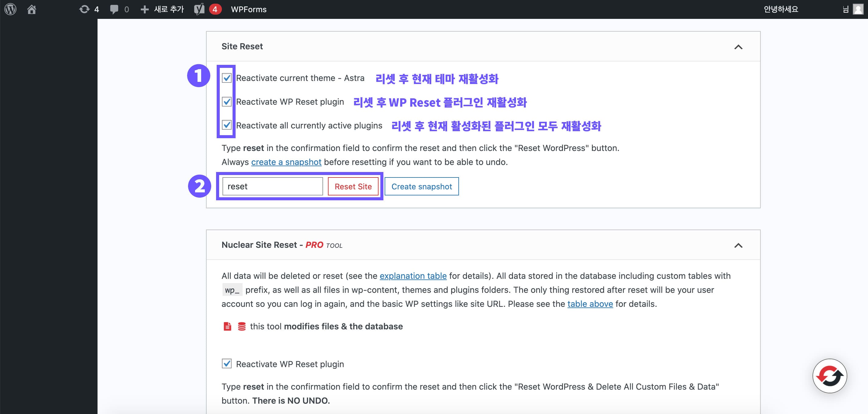Open the 새로 추가 menu
This screenshot has height=414, width=868.
[x=169, y=9]
